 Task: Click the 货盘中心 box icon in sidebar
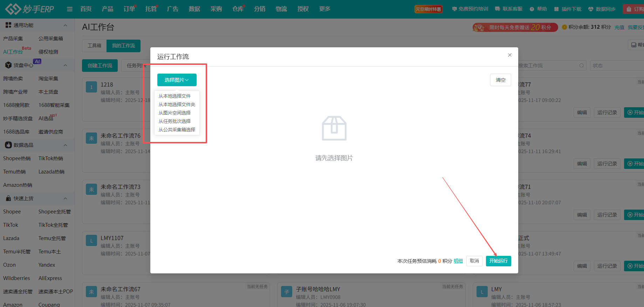pos(8,65)
